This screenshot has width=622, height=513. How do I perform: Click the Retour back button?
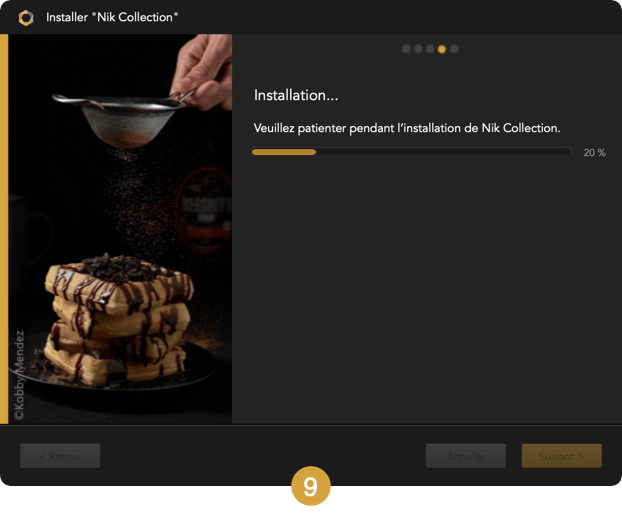(60, 456)
